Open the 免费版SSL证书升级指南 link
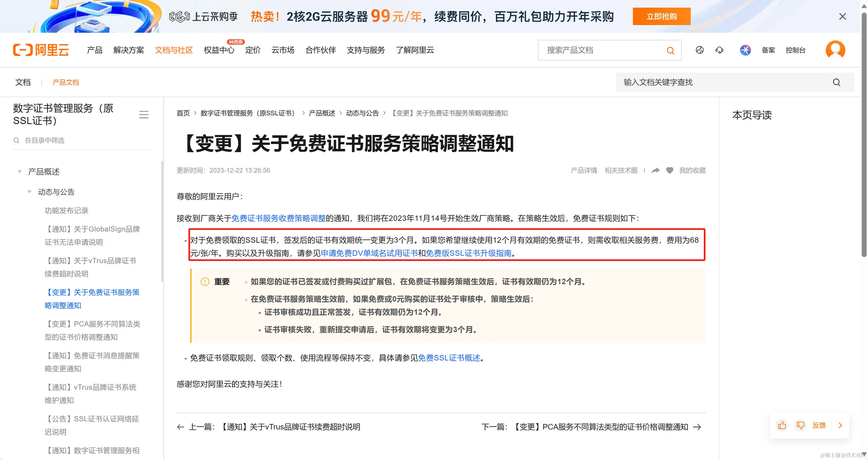This screenshot has height=460, width=868. tap(468, 253)
